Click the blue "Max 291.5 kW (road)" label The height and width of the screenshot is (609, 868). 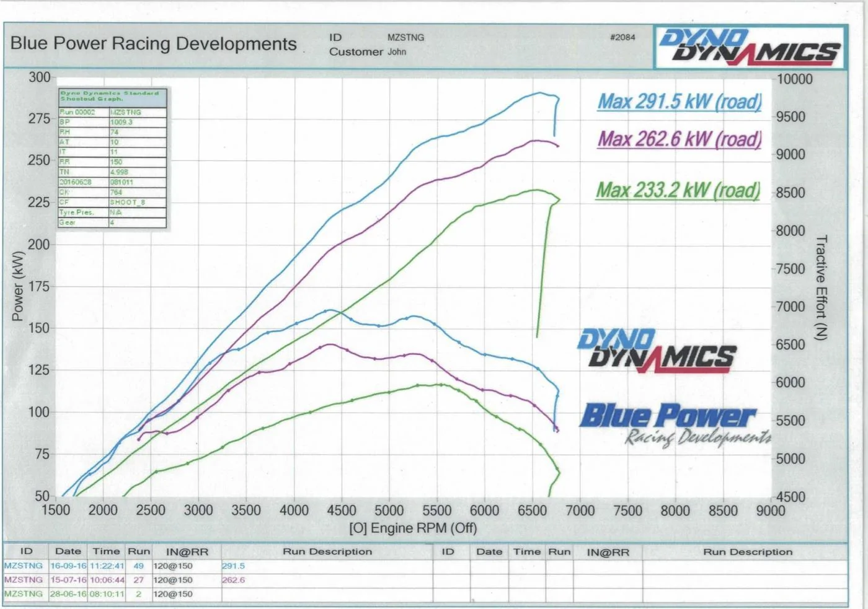(680, 102)
